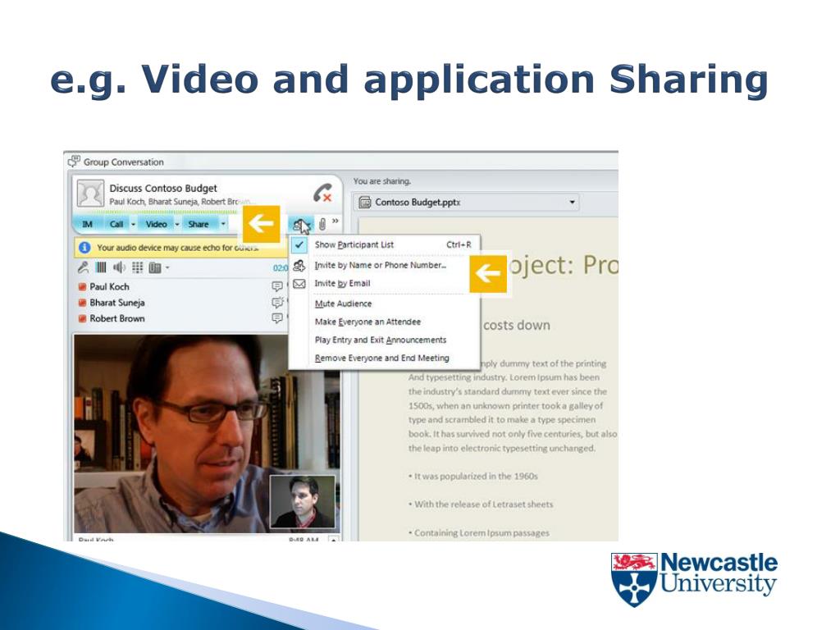Click the conversation contact picture
Viewport: 840px width, 630px height.
90,194
